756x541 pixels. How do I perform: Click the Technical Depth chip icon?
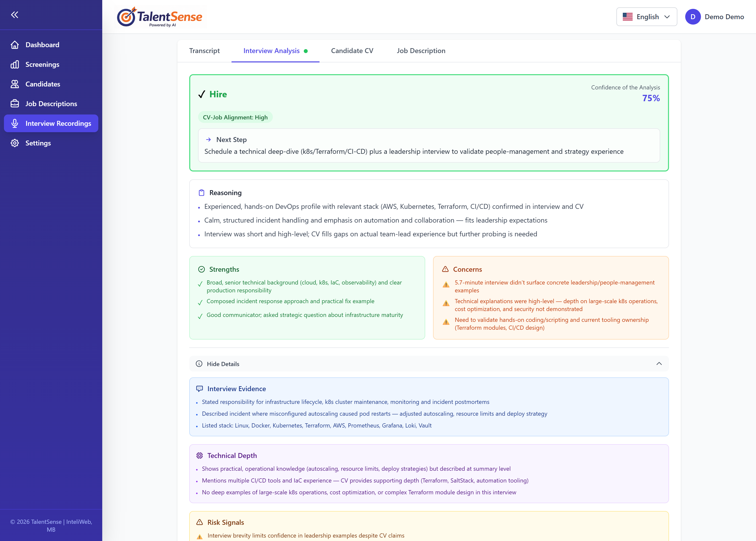click(200, 456)
